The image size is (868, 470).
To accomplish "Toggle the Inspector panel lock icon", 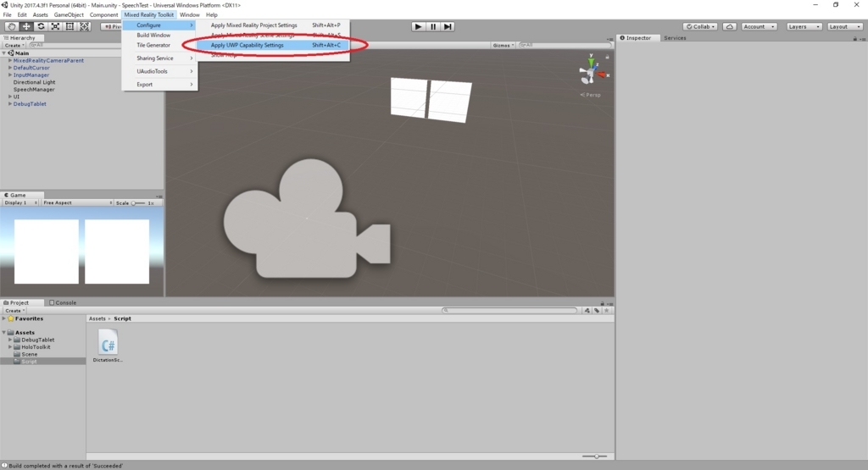I will [854, 39].
